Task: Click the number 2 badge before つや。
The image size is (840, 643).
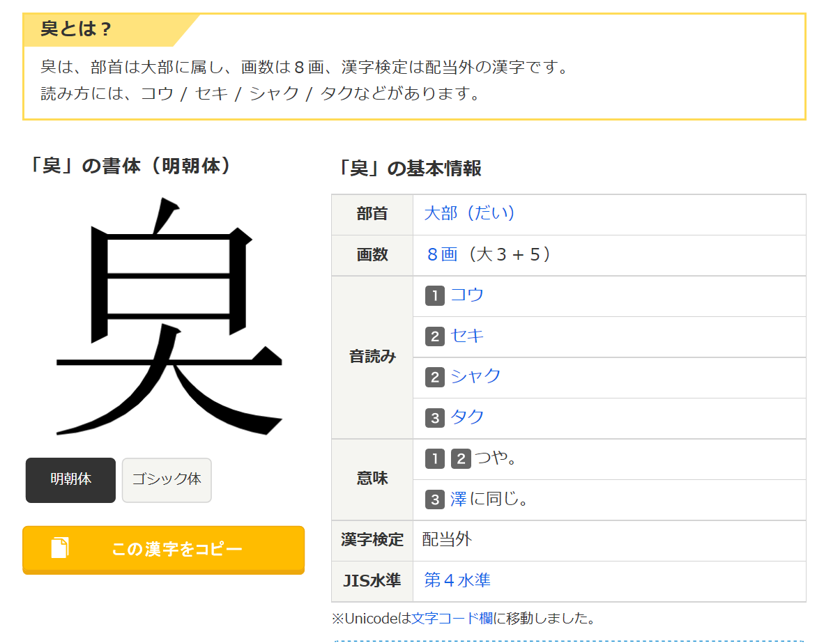Action: [461, 458]
